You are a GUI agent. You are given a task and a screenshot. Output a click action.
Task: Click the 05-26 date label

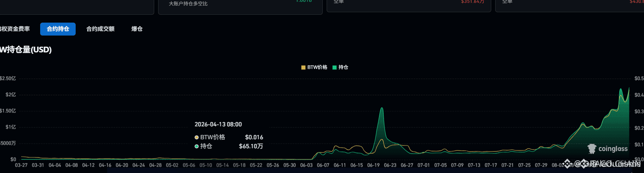[273, 165]
